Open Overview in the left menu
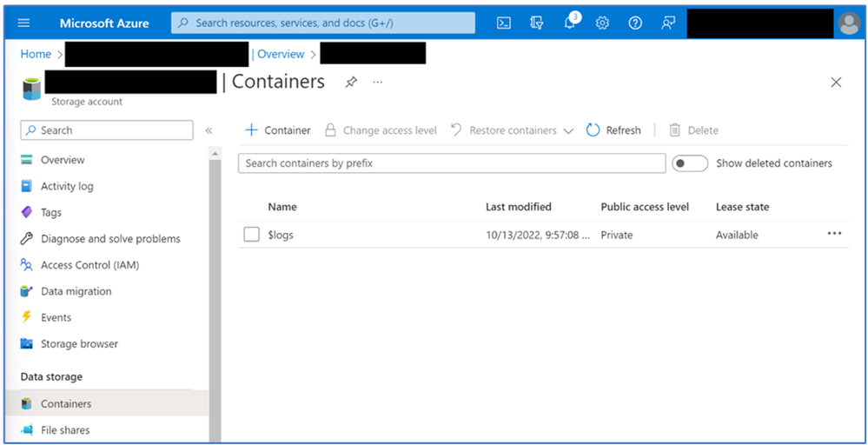 pos(63,160)
